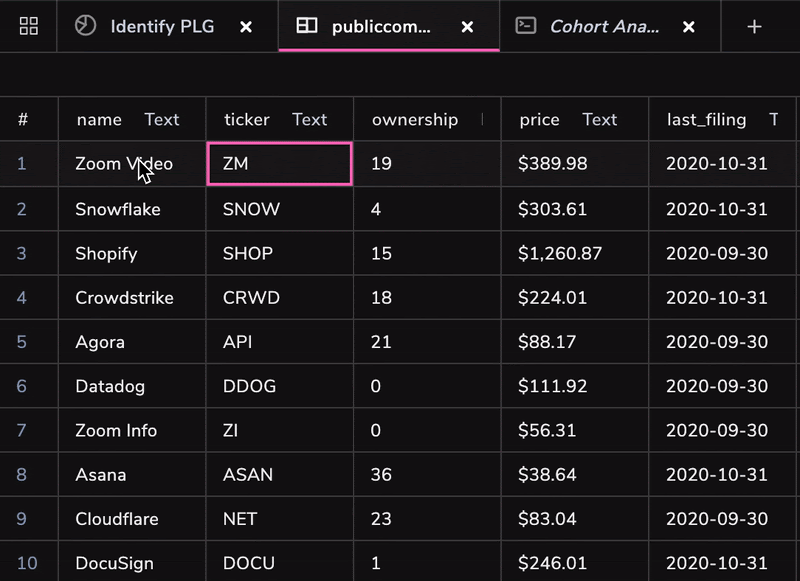800x581 pixels.
Task: Select the ZM ticker cell
Action: pos(279,164)
